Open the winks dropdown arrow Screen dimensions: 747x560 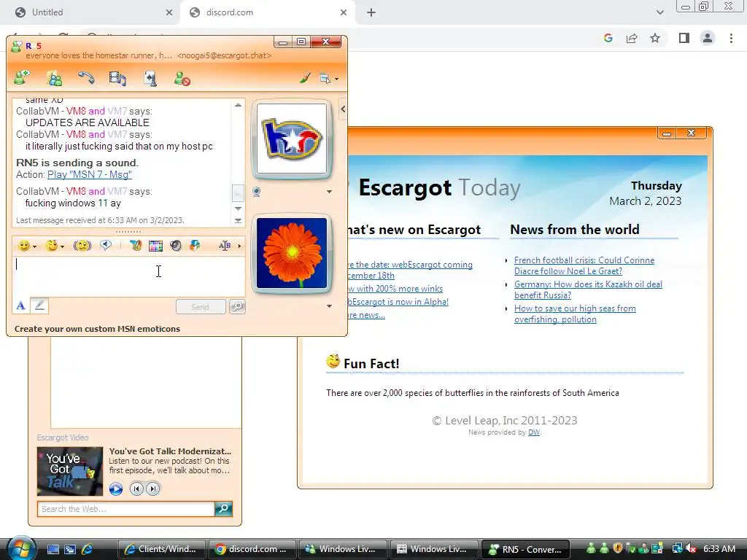pos(62,246)
